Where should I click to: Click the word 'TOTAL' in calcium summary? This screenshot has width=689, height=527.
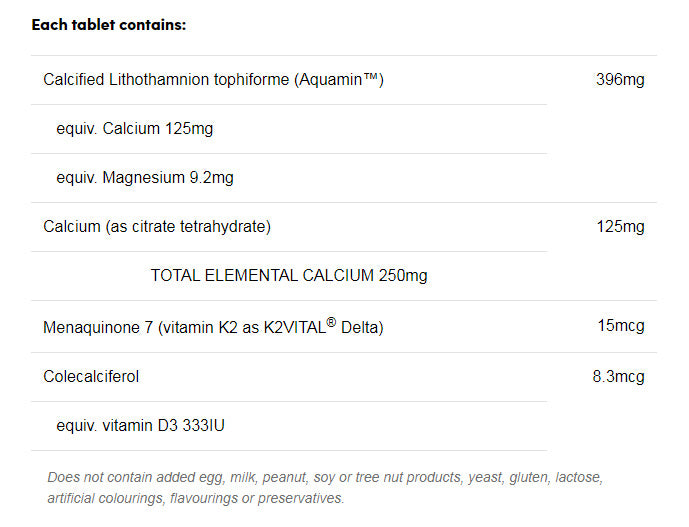(x=174, y=276)
